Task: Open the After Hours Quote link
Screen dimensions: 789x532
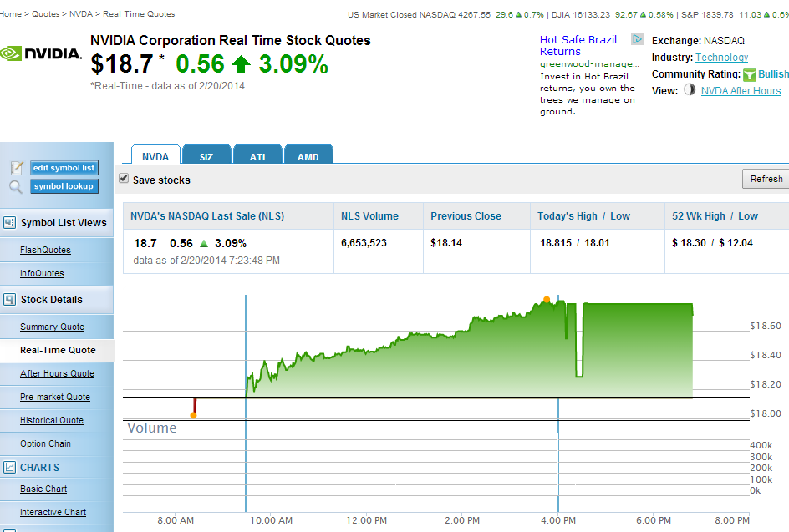Action: click(57, 374)
